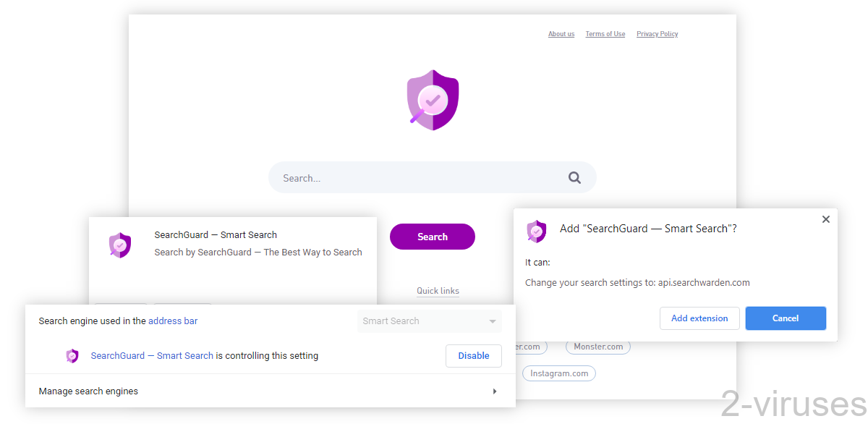868x424 pixels.
Task: Click Add extension to confirm
Action: [699, 318]
